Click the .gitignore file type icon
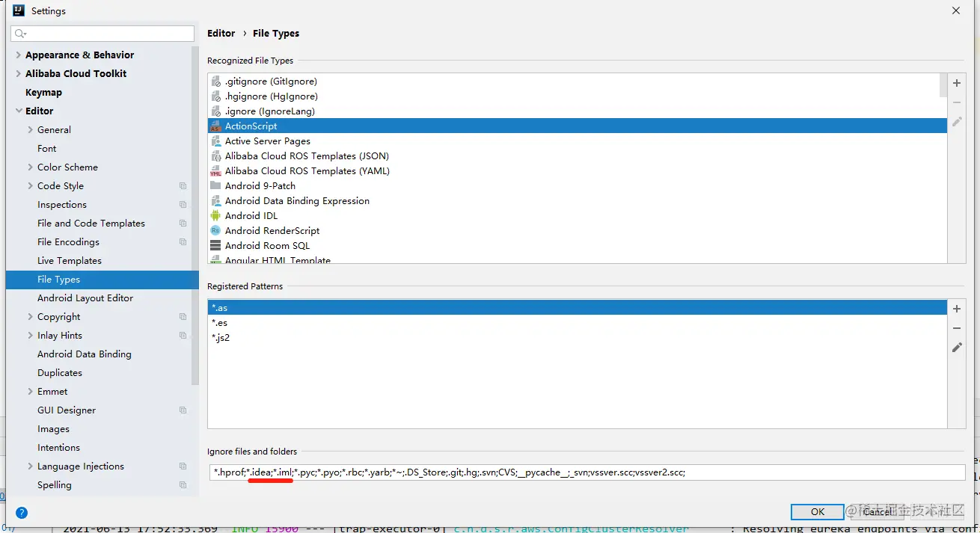 [215, 81]
